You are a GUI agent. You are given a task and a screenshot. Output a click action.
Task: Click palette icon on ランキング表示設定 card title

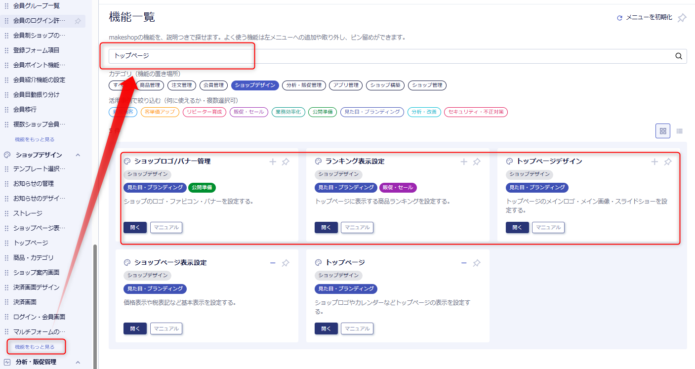[x=318, y=161]
